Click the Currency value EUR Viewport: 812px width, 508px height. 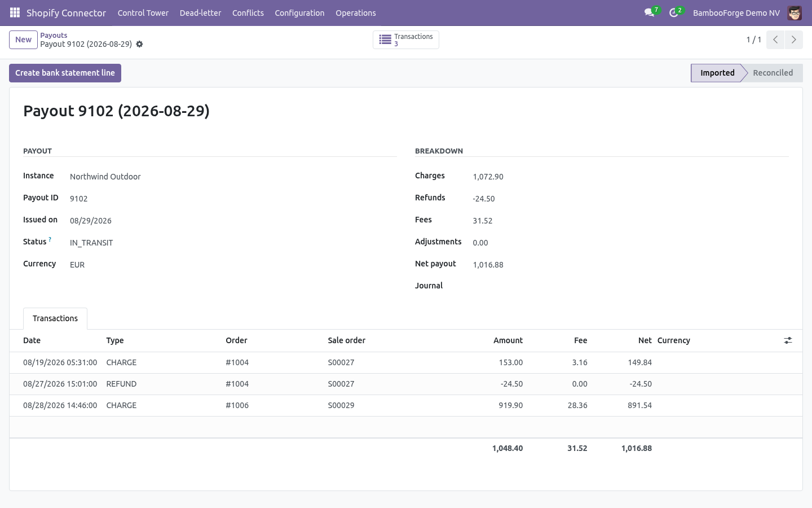click(x=77, y=265)
